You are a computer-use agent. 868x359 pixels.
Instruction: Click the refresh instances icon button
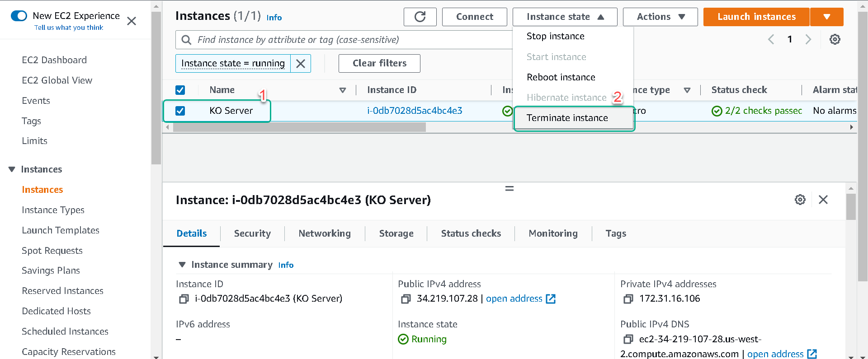tap(420, 17)
